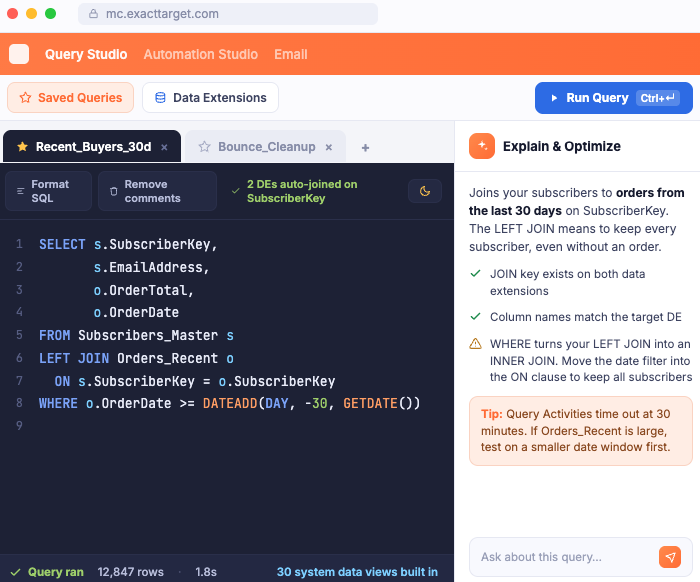Open Data Extensions list
The width and height of the screenshot is (700, 582).
[x=210, y=97]
